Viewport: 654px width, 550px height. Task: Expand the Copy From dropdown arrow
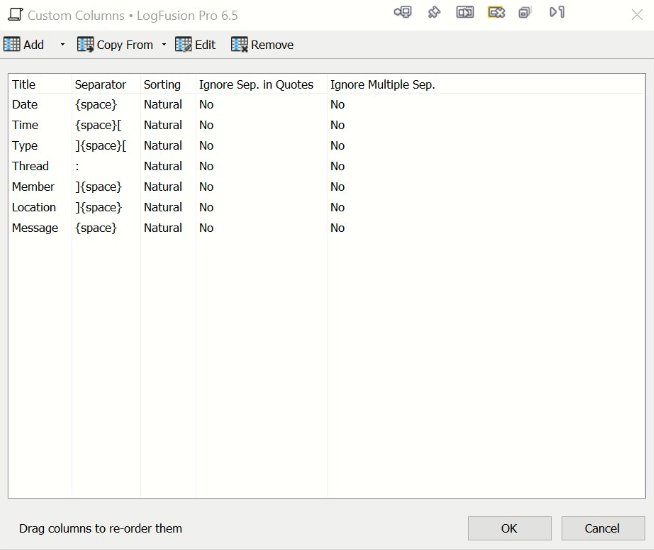click(x=164, y=45)
